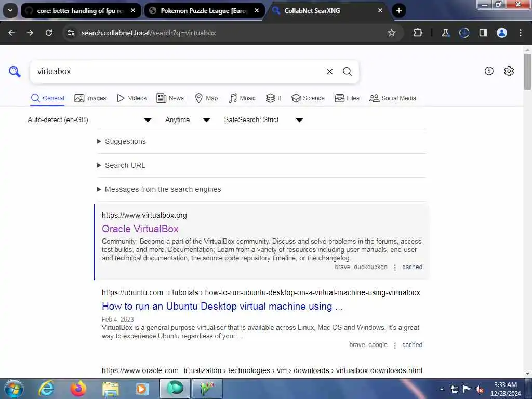Open the Anytime time range dropdown
The height and width of the screenshot is (399, 532).
pos(188,120)
